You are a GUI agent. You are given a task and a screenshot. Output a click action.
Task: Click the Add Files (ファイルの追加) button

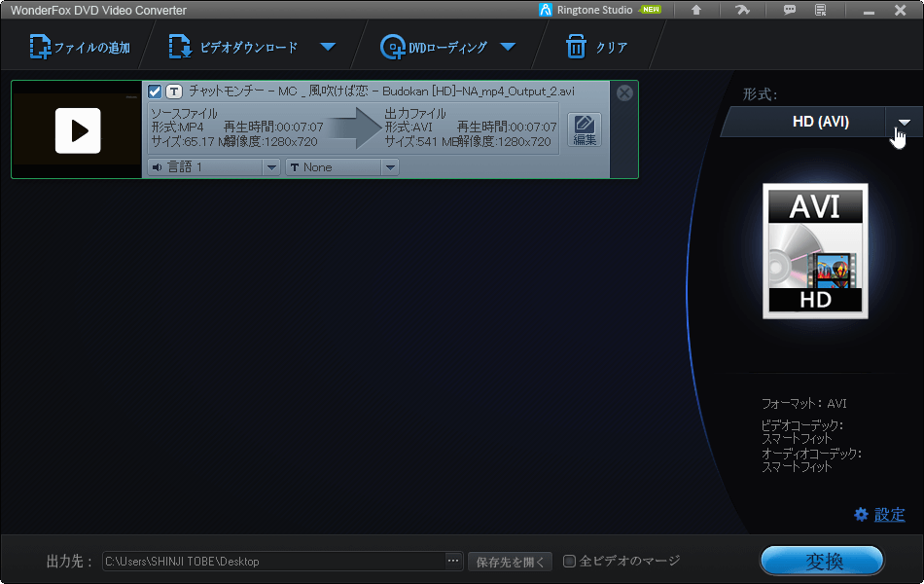(80, 47)
